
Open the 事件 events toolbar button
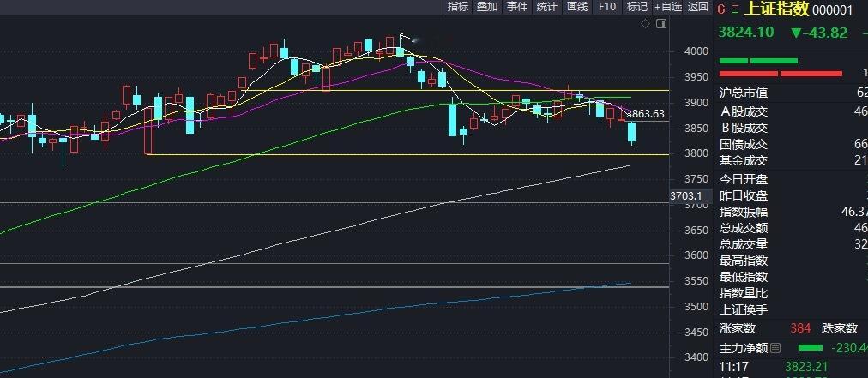click(517, 7)
